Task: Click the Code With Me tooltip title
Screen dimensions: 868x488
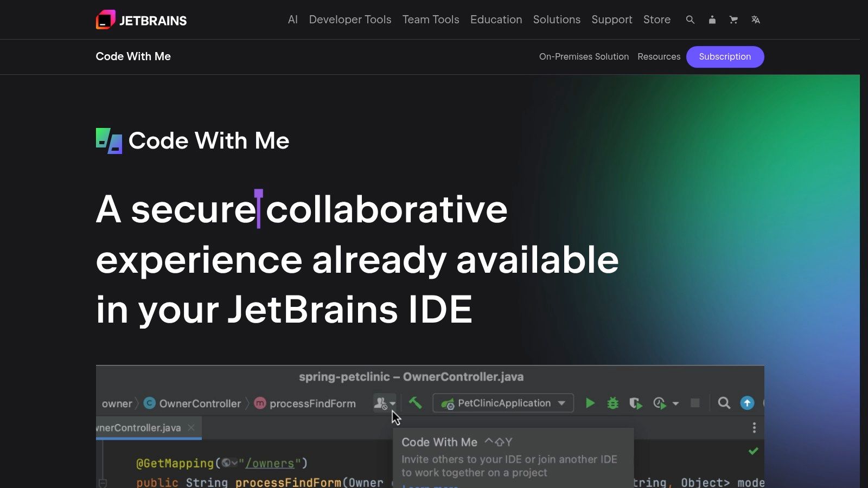Action: pos(439,442)
